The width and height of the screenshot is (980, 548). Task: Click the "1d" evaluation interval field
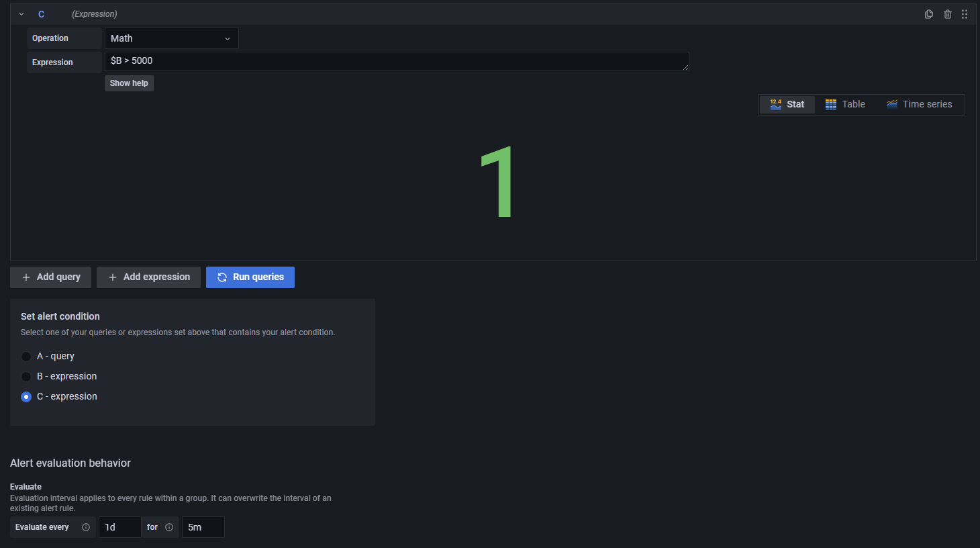click(x=119, y=527)
